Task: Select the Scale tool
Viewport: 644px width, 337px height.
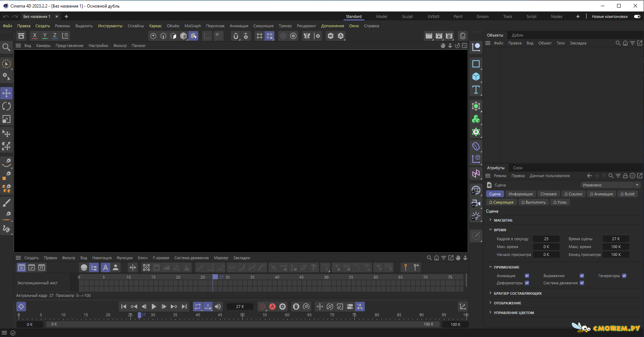Action: pos(6,119)
